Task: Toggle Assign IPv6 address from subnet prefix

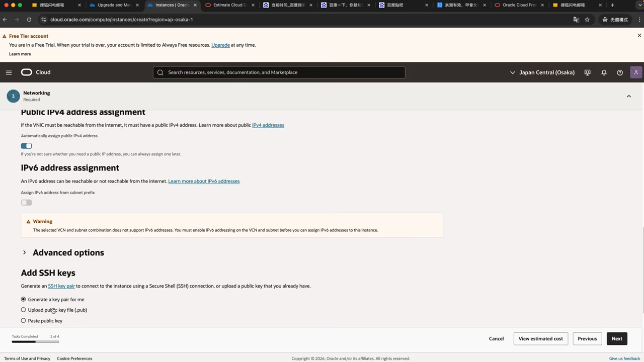Action: 26,203
